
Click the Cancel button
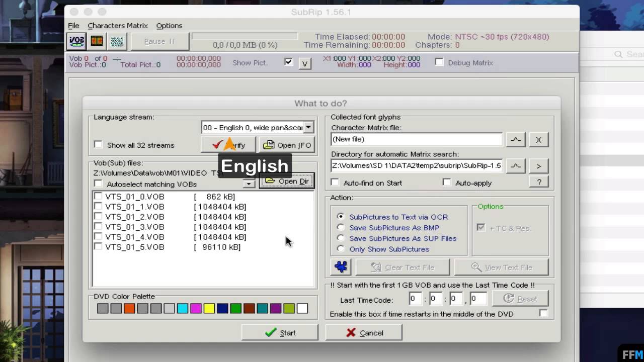[364, 333]
